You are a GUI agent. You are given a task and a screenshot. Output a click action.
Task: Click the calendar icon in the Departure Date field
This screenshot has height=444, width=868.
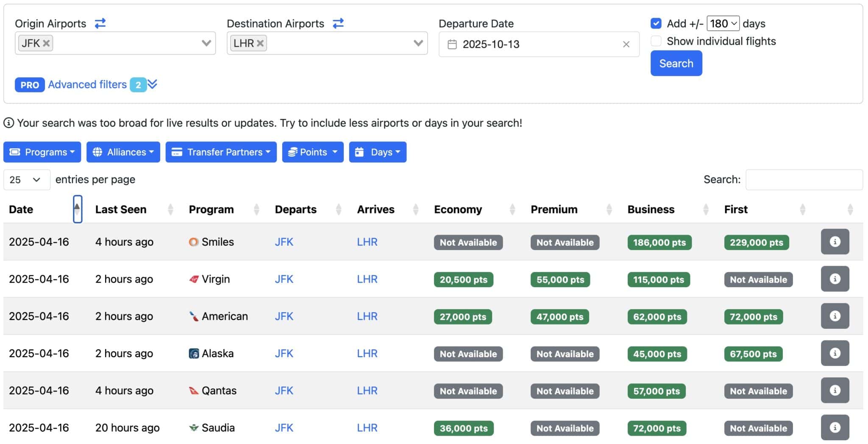click(453, 44)
